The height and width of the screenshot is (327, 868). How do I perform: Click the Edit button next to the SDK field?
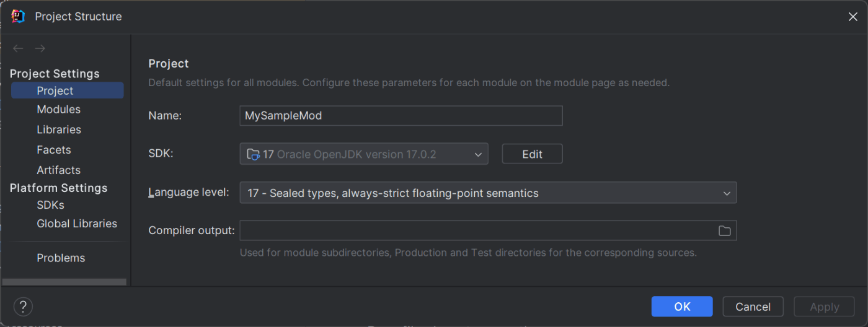[532, 154]
